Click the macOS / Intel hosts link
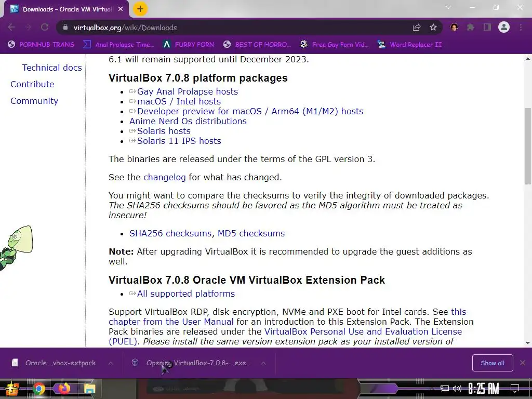Image resolution: width=532 pixels, height=399 pixels. tap(179, 101)
